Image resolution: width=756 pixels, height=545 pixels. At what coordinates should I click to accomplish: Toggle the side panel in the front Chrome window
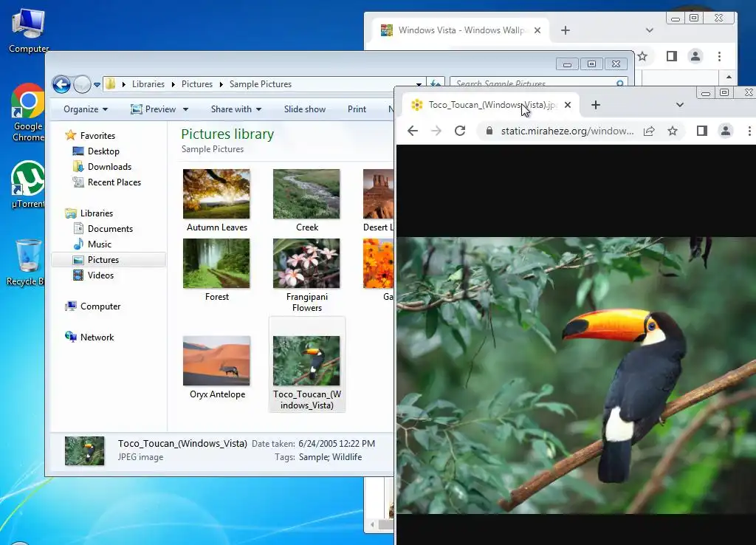point(702,131)
